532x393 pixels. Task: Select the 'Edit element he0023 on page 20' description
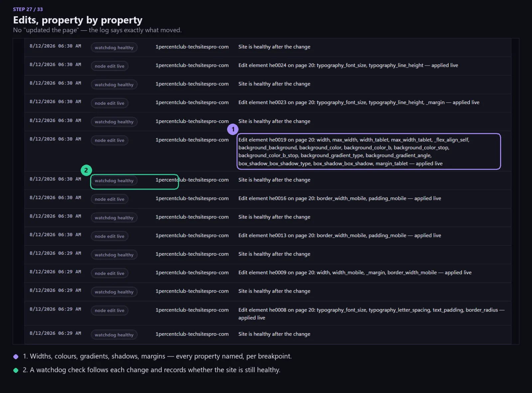[359, 102]
